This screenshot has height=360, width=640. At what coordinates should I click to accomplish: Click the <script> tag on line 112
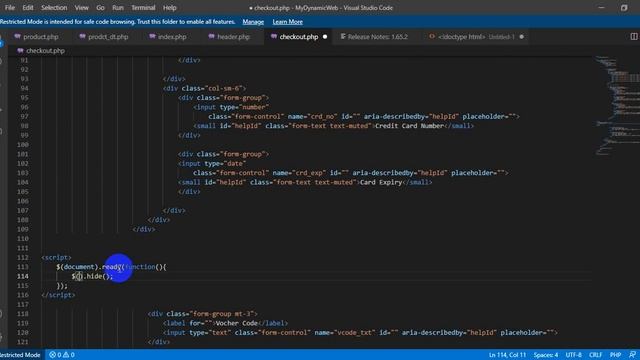(56, 258)
